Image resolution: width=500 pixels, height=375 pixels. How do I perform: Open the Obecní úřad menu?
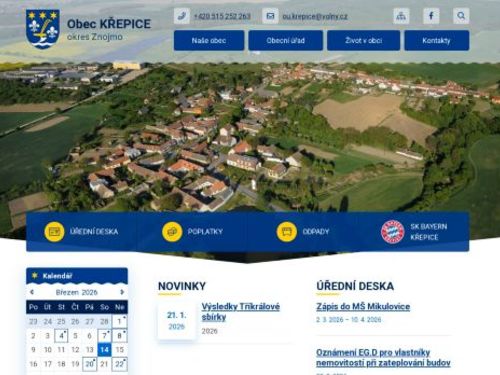[286, 40]
